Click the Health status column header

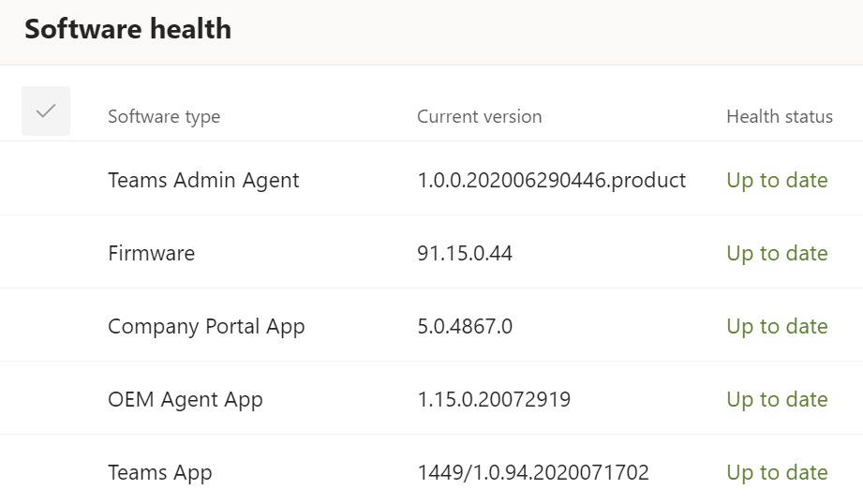(779, 117)
